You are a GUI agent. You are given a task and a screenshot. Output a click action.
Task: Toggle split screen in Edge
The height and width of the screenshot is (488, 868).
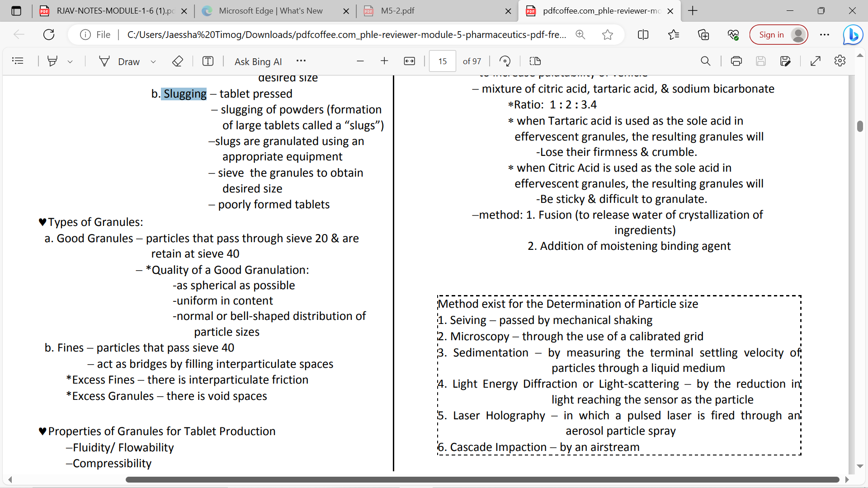pos(643,35)
